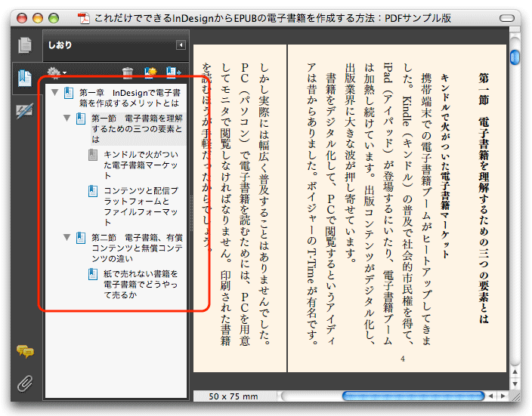Click the panel divider grip handle

[x=191, y=213]
